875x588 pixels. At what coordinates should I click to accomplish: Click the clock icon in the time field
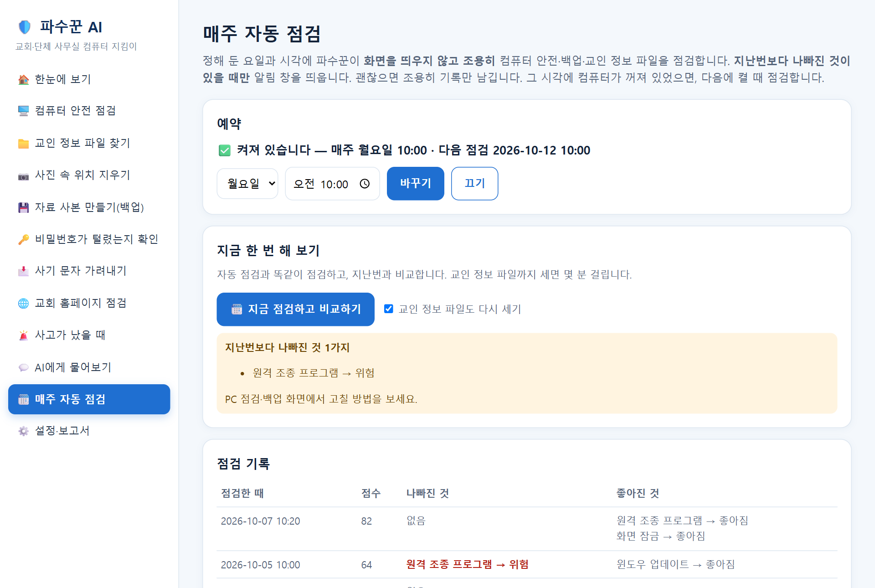click(365, 184)
